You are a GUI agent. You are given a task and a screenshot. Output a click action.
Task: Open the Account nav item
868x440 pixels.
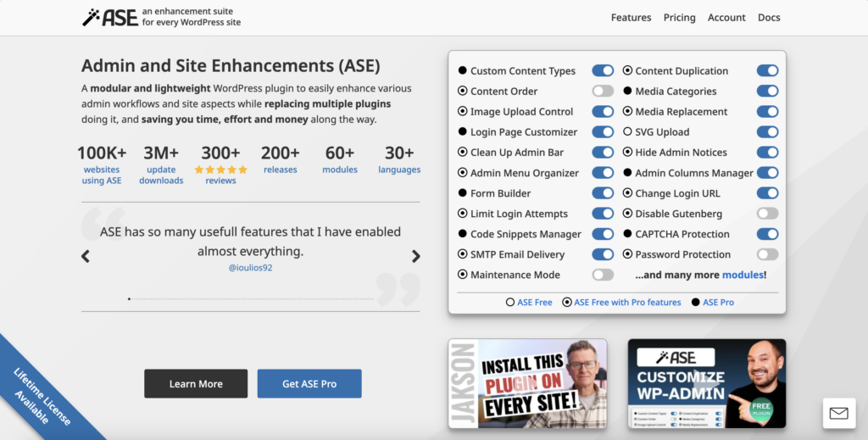[726, 18]
